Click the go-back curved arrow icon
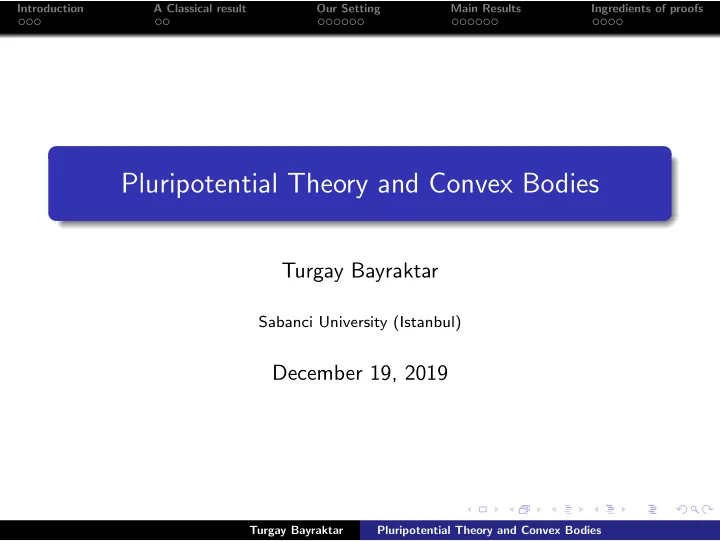Screen dimensions: 720x541 pos(682,509)
